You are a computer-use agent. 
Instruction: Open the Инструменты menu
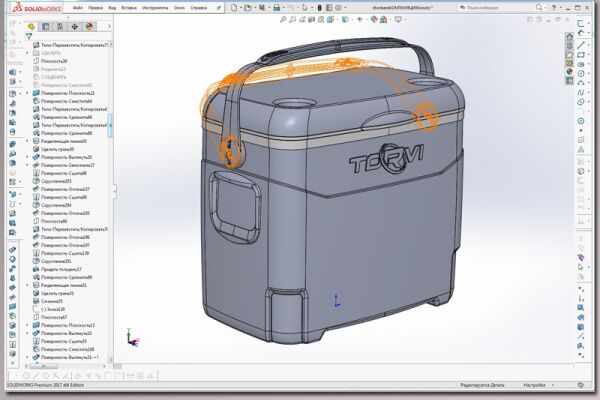tap(153, 8)
